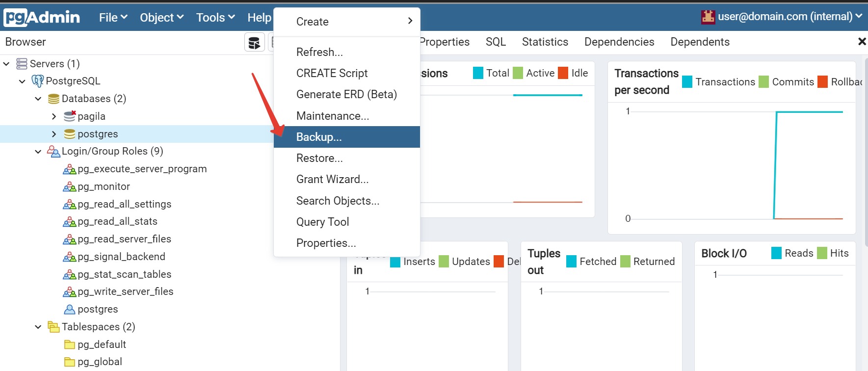Click the pg_monitor group role icon
This screenshot has width=868, height=371.
point(69,187)
